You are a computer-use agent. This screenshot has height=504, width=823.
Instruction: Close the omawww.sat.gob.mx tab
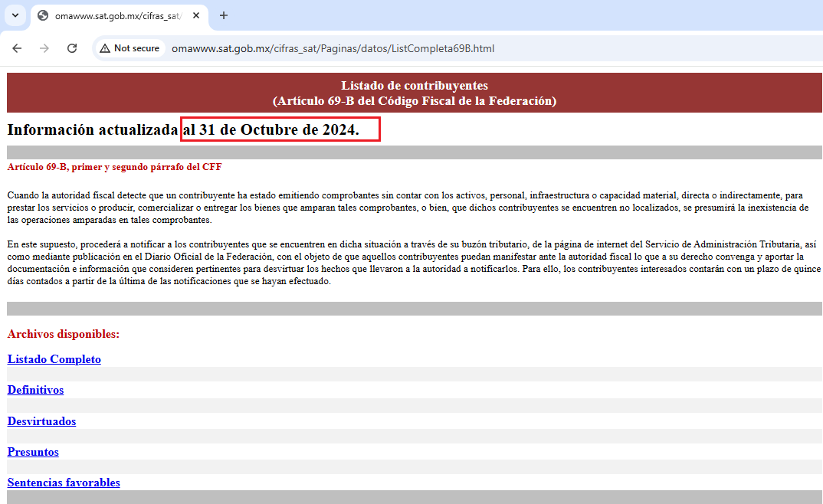coord(195,16)
